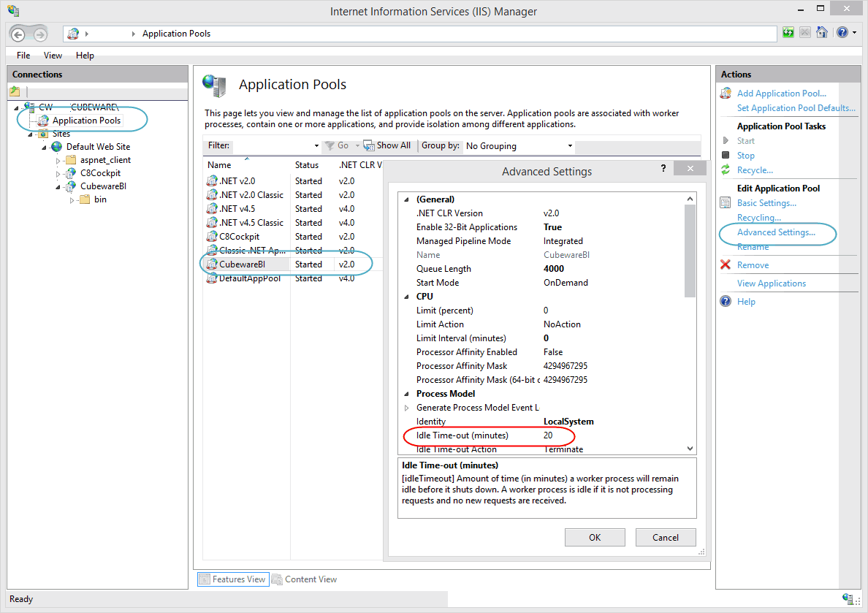Open the Help menu

[x=85, y=56]
